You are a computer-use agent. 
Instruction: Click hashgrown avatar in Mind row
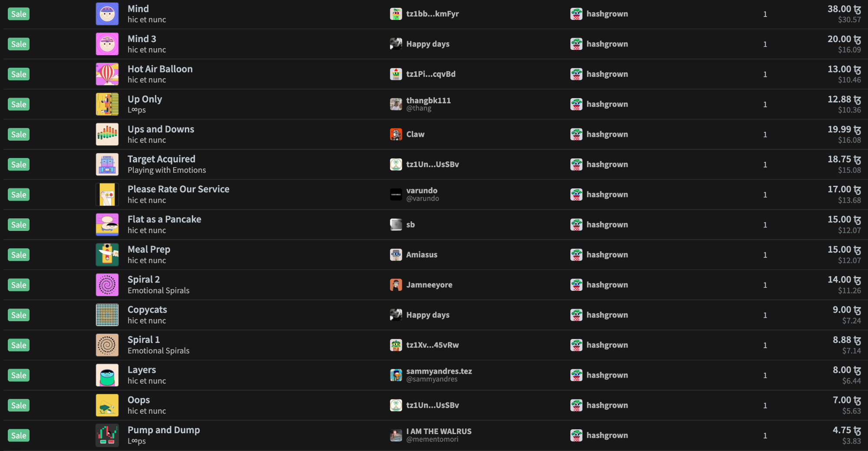click(576, 14)
